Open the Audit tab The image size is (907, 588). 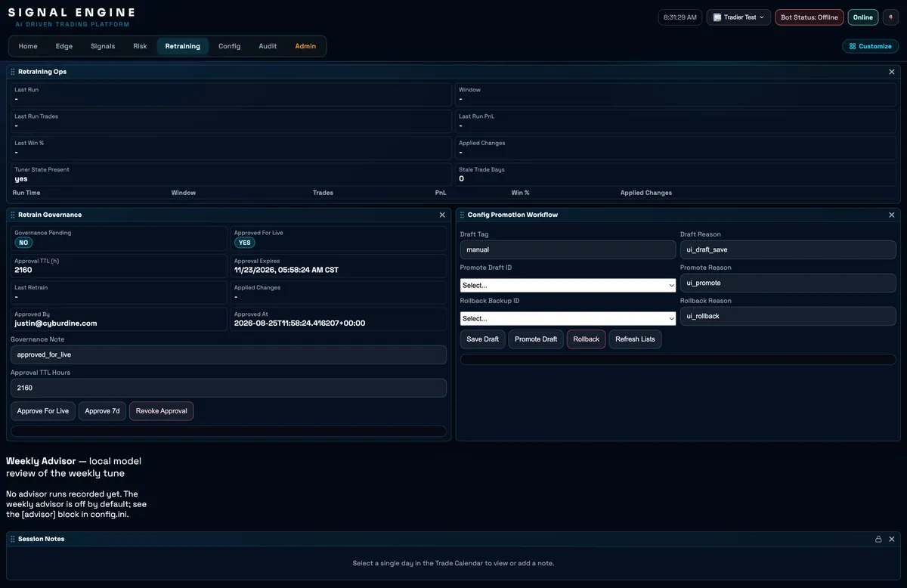[268, 46]
